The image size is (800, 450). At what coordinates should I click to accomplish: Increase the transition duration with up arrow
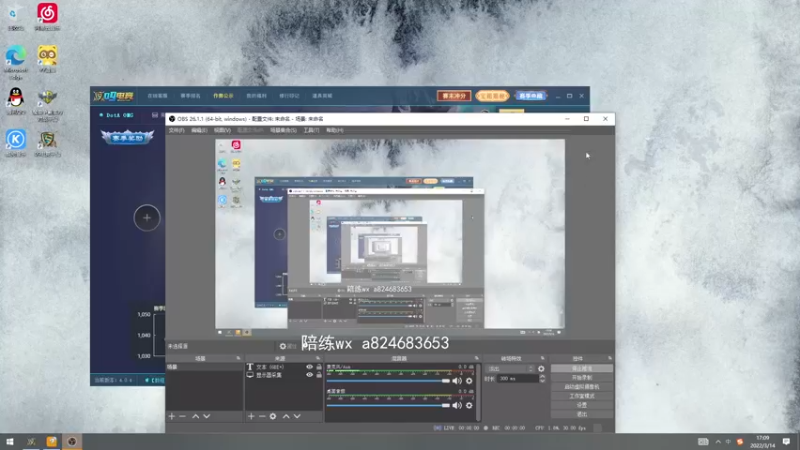pos(542,377)
